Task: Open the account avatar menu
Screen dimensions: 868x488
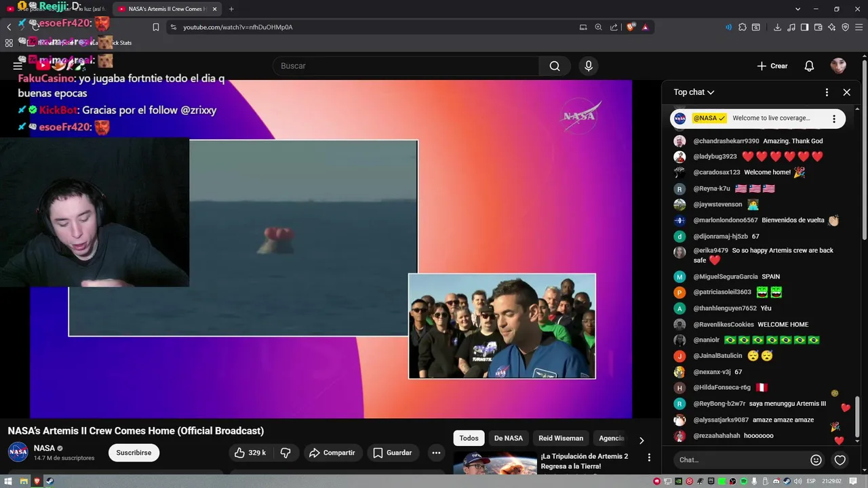Action: click(838, 66)
